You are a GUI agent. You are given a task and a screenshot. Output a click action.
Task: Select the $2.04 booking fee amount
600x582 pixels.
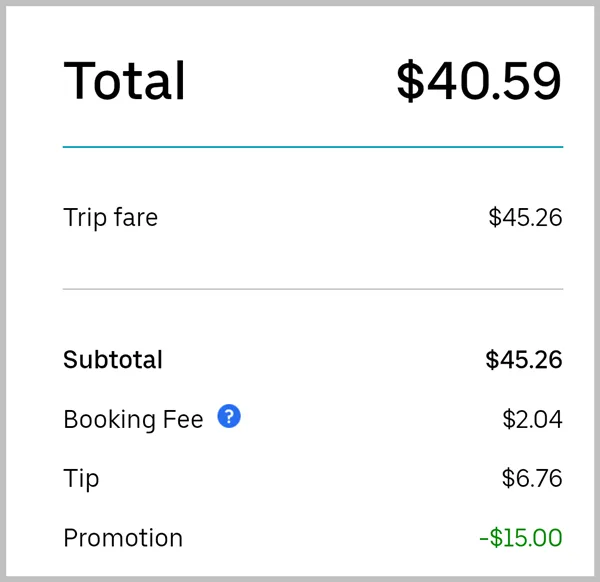coord(532,419)
